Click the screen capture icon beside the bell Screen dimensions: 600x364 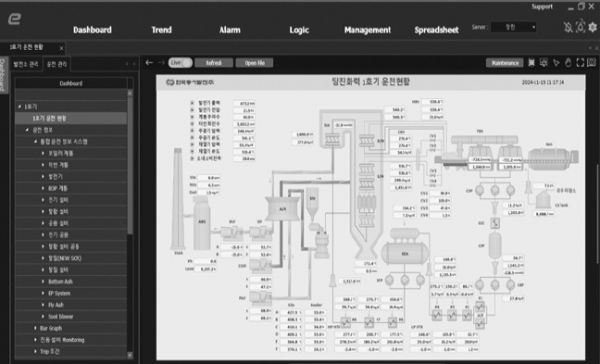580,27
